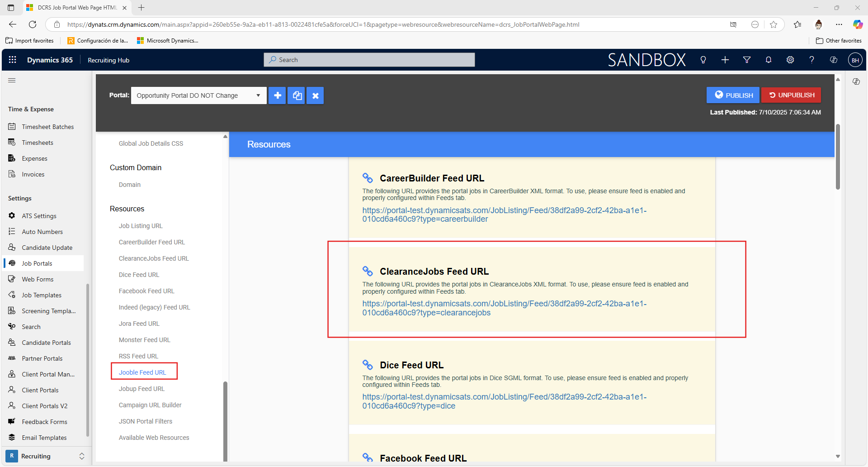868x467 pixels.
Task: Open the Dice feed URL link
Action: click(504, 401)
